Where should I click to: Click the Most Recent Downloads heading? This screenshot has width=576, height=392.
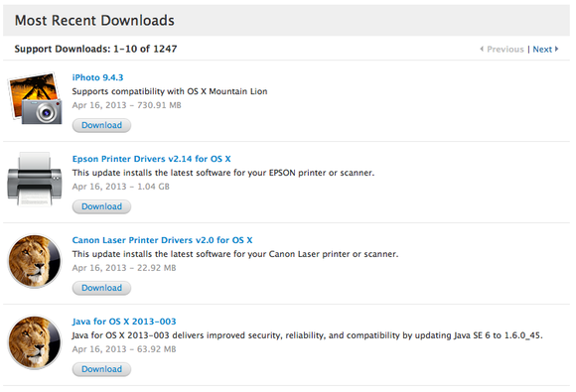pyautogui.click(x=94, y=21)
